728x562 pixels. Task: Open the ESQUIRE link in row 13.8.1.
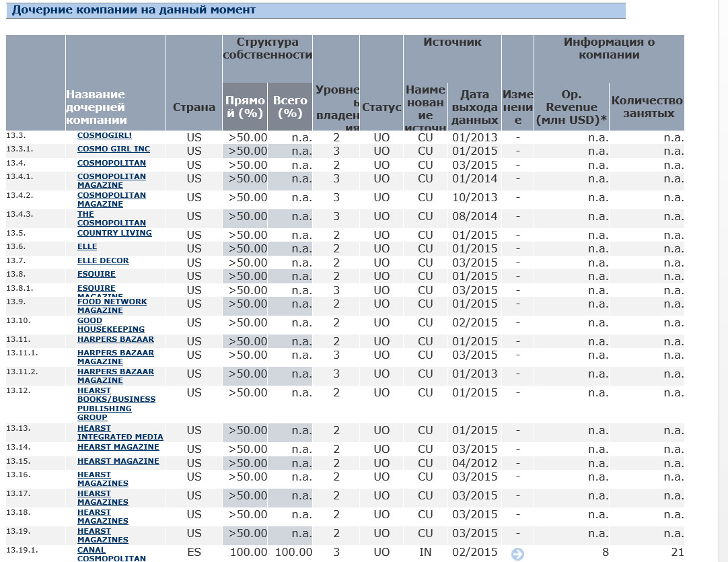pyautogui.click(x=97, y=289)
